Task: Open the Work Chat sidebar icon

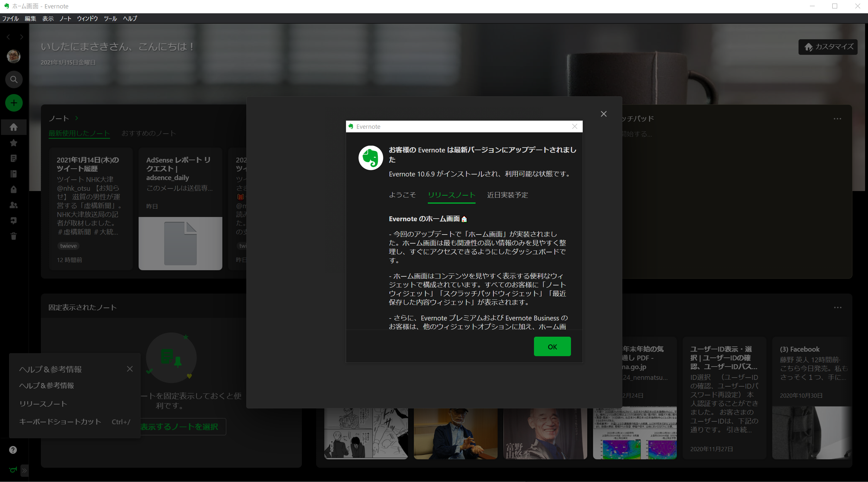Action: click(14, 221)
